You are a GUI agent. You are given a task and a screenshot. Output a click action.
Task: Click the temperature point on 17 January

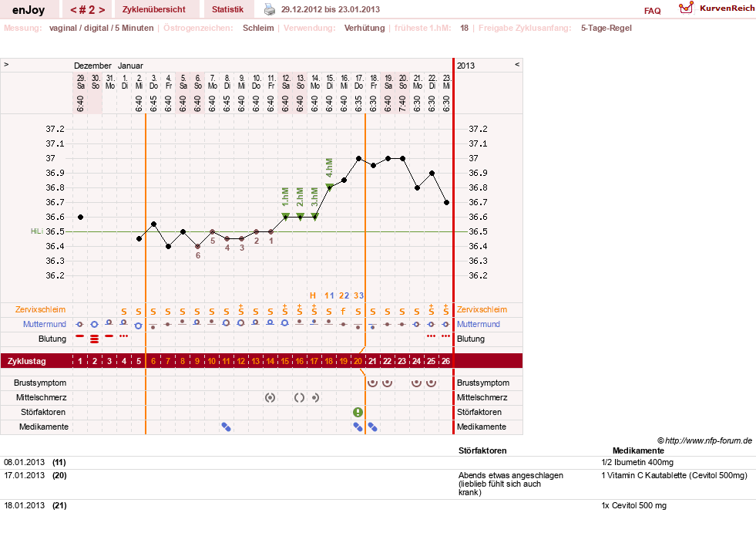coord(358,158)
